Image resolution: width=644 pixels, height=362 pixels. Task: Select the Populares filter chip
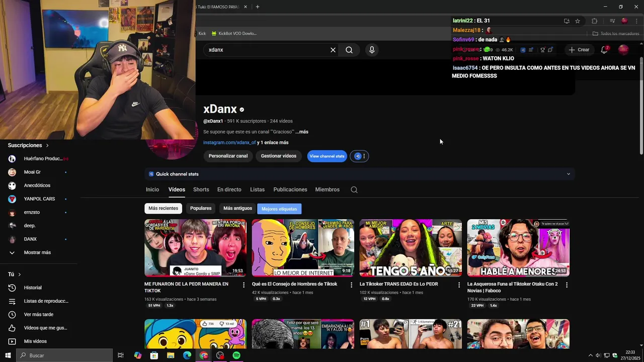[201, 208]
